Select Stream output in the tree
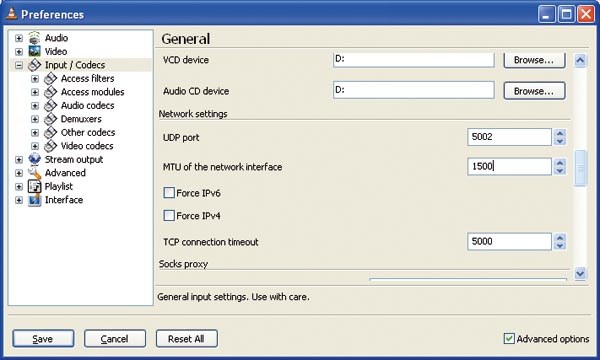 (x=74, y=160)
